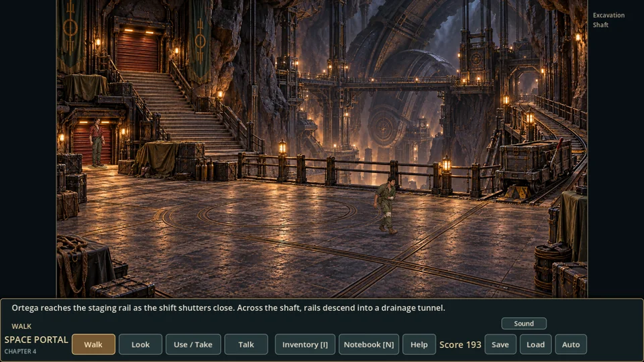Click the narration text about Ortega
The height and width of the screenshot is (362, 644).
click(x=228, y=308)
